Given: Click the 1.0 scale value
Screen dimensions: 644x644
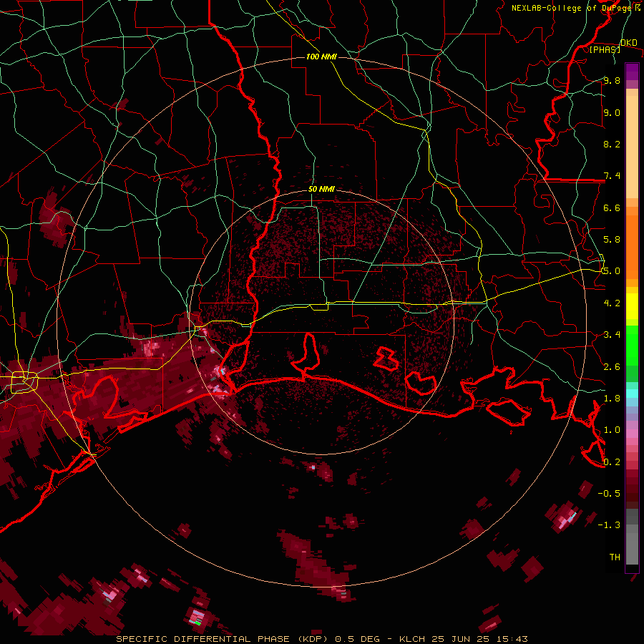Looking at the screenshot, I should click(612, 430).
